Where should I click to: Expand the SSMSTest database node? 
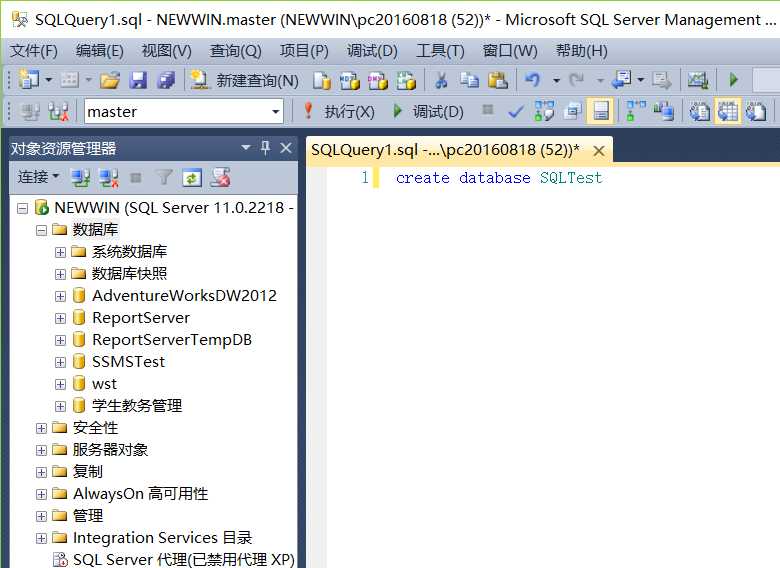tap(60, 362)
